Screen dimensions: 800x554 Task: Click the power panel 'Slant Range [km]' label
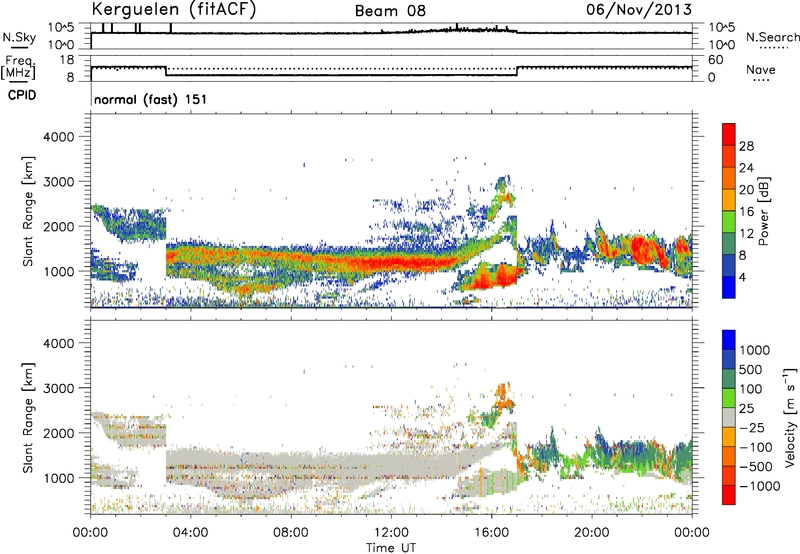click(29, 211)
